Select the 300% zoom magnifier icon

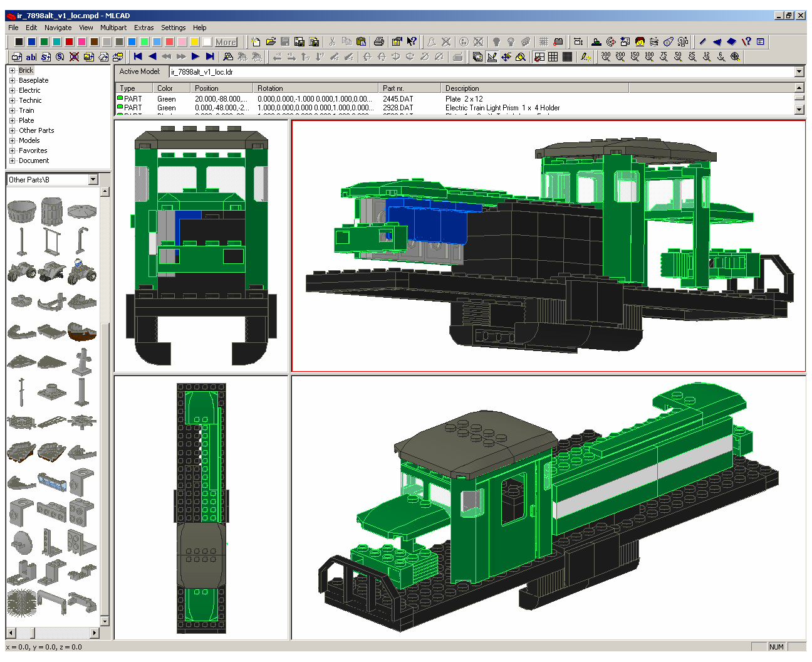(606, 56)
